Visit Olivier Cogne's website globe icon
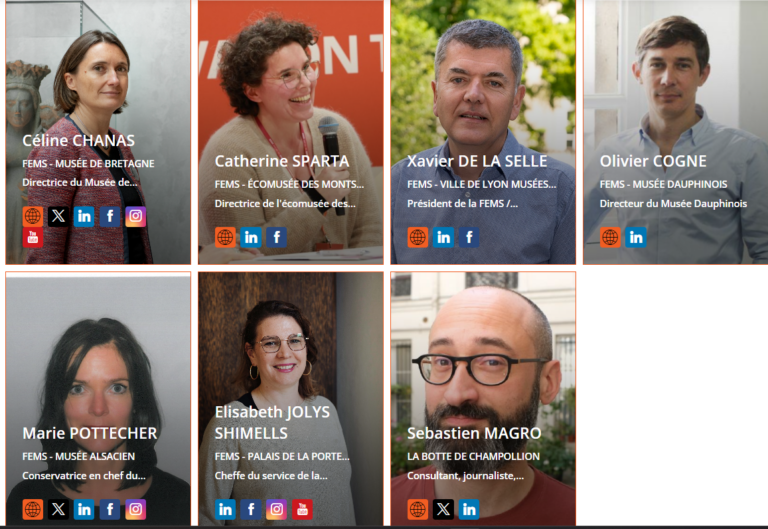This screenshot has height=529, width=768. (610, 238)
